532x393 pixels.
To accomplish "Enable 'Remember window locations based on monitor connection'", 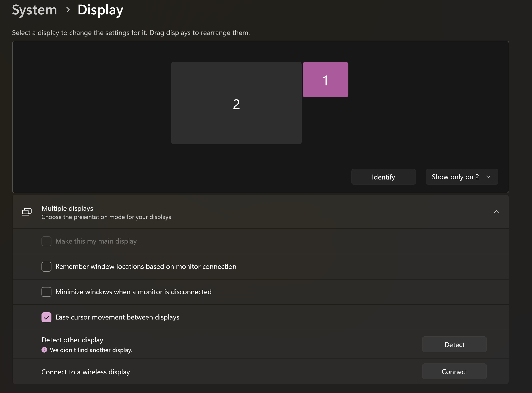I will coord(46,267).
